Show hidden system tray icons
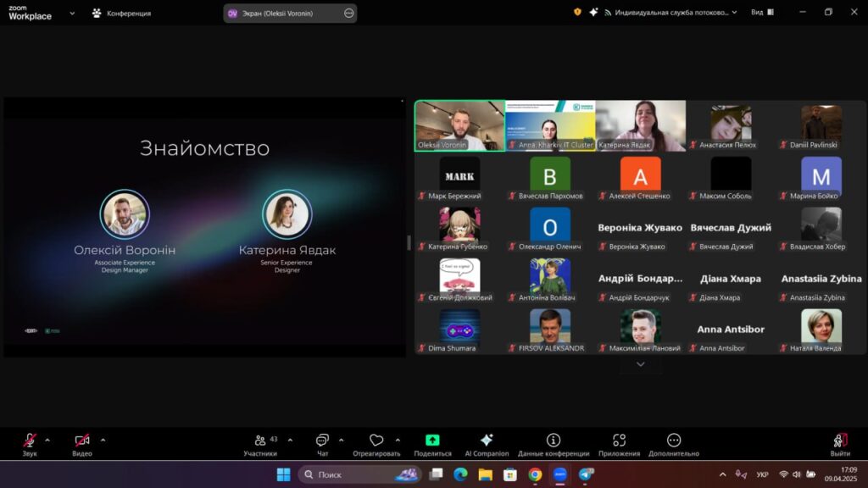Image resolution: width=868 pixels, height=488 pixels. click(x=722, y=474)
